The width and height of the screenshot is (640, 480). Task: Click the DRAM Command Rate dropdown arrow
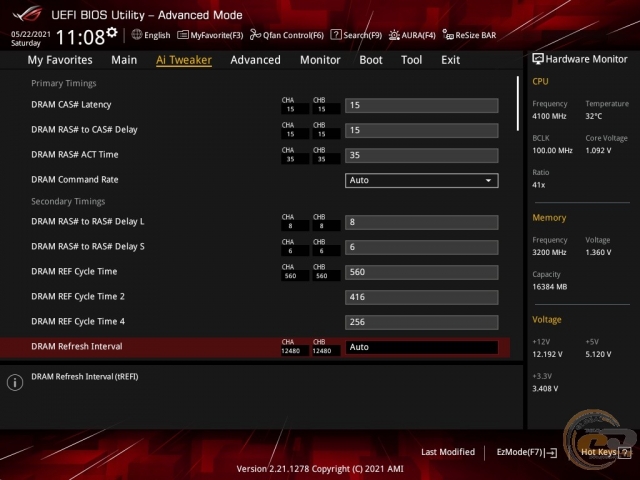(488, 180)
